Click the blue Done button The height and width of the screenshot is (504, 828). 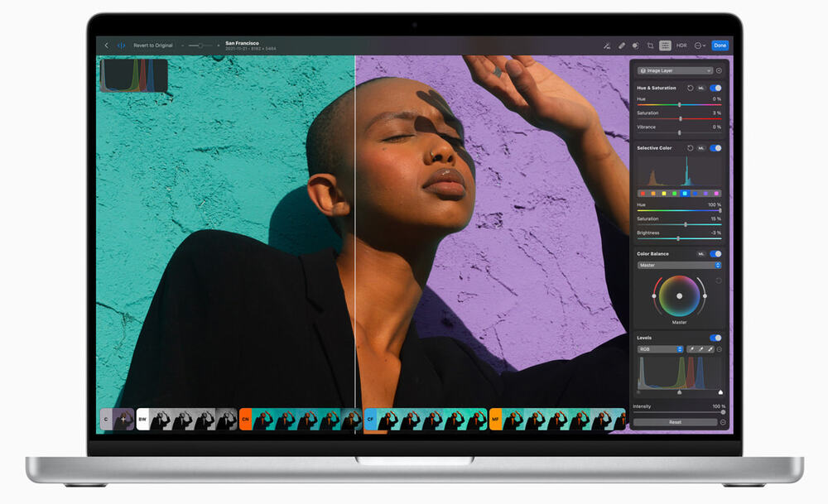720,46
